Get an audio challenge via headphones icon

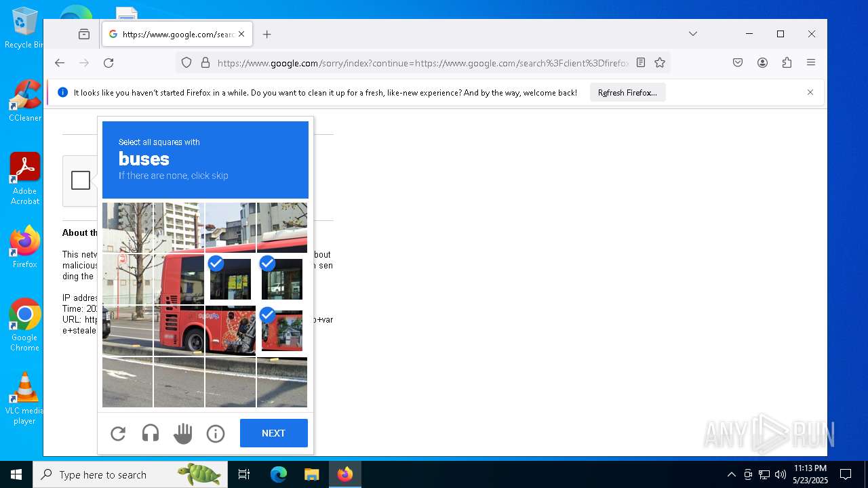point(151,433)
